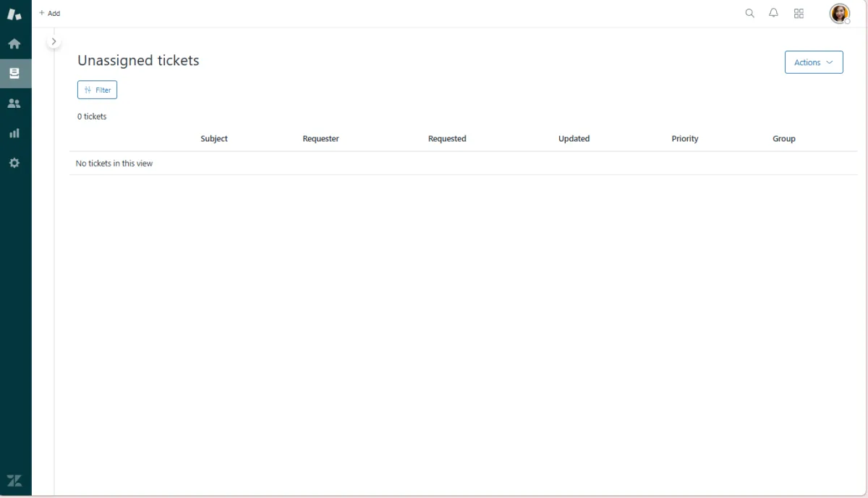Viewport: 868px width, 498px height.
Task: Open the Home dashboard from the sidebar
Action: [x=15, y=43]
